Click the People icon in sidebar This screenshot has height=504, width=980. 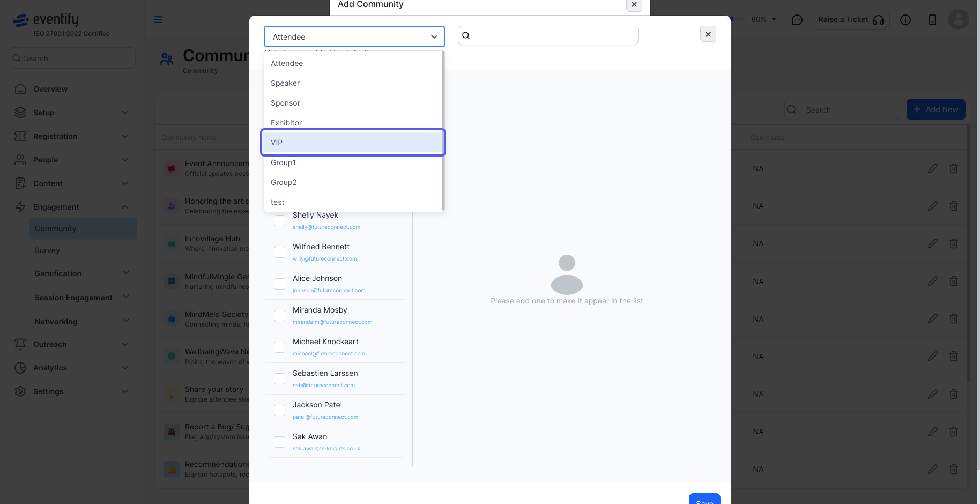[x=20, y=160]
